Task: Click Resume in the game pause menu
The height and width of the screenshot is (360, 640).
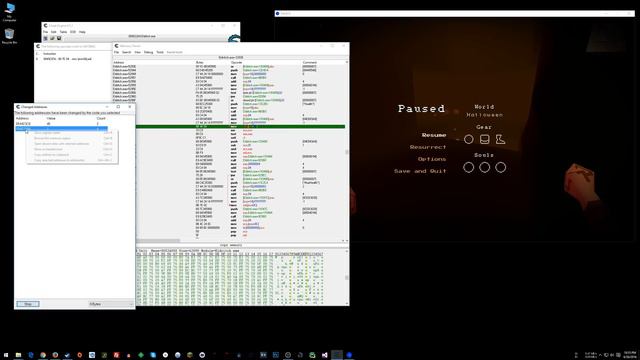Action: click(434, 135)
